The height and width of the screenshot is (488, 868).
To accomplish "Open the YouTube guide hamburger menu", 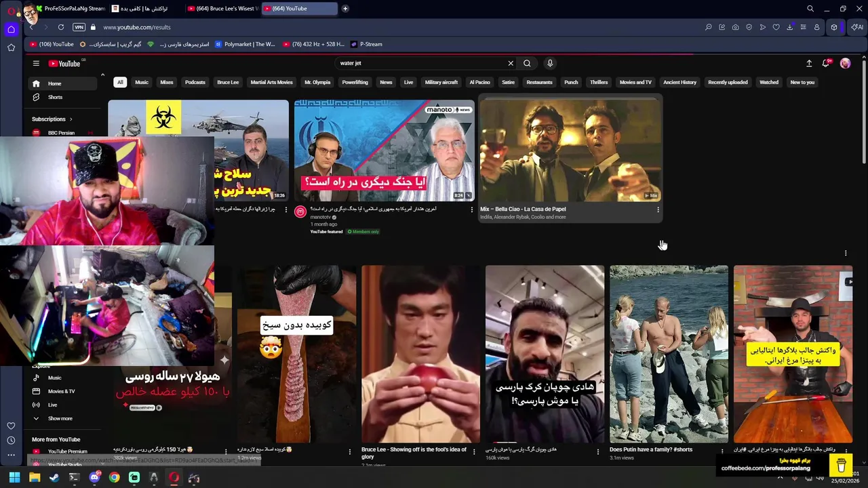I will [36, 63].
